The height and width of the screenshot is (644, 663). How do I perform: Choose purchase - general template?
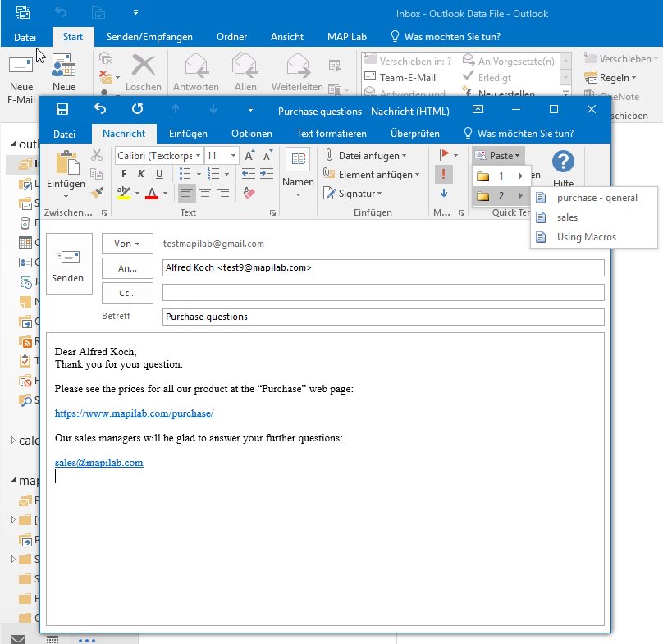point(593,198)
